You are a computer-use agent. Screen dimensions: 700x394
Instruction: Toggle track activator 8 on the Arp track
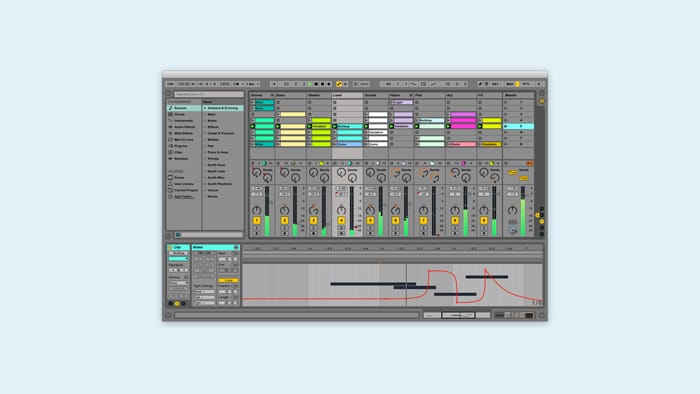(x=455, y=220)
